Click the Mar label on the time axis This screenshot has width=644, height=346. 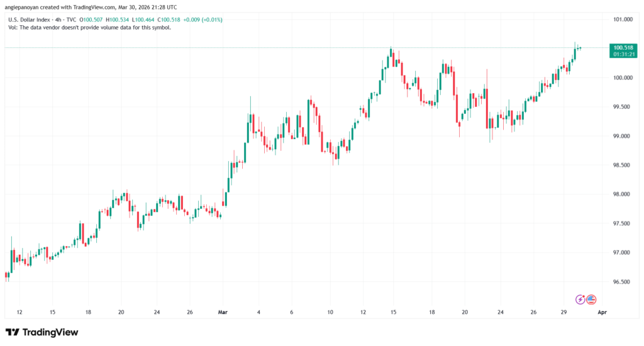coord(221,311)
